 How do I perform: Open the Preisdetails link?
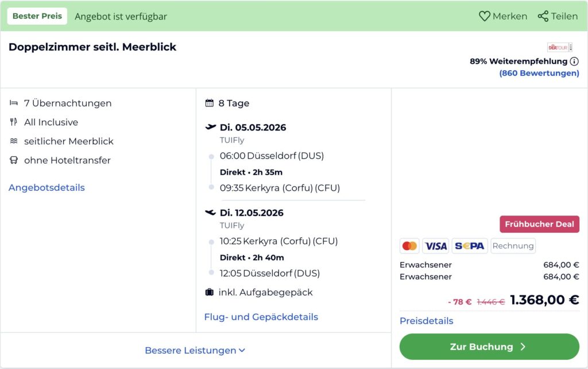(426, 321)
